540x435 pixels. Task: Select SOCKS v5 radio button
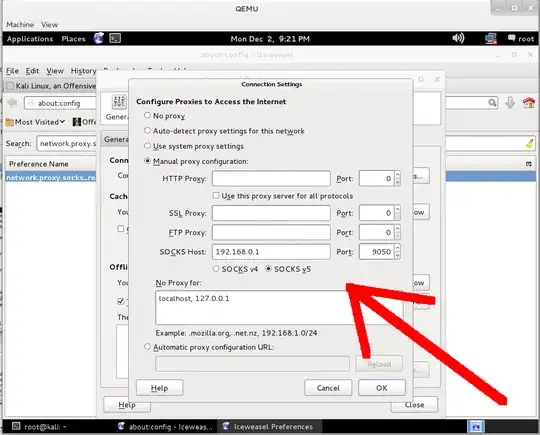268,268
